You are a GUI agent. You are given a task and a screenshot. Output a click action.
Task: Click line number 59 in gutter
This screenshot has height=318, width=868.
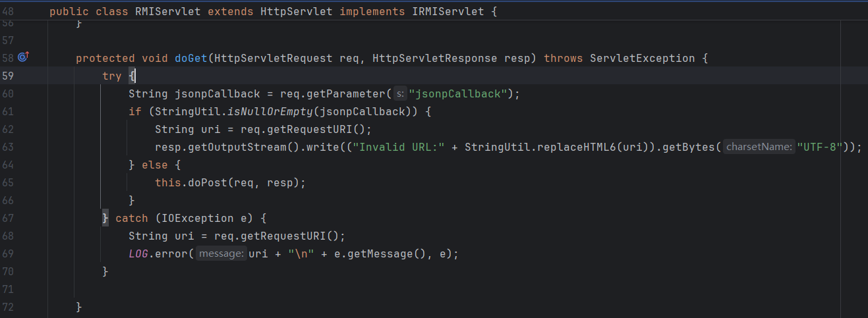[8, 76]
